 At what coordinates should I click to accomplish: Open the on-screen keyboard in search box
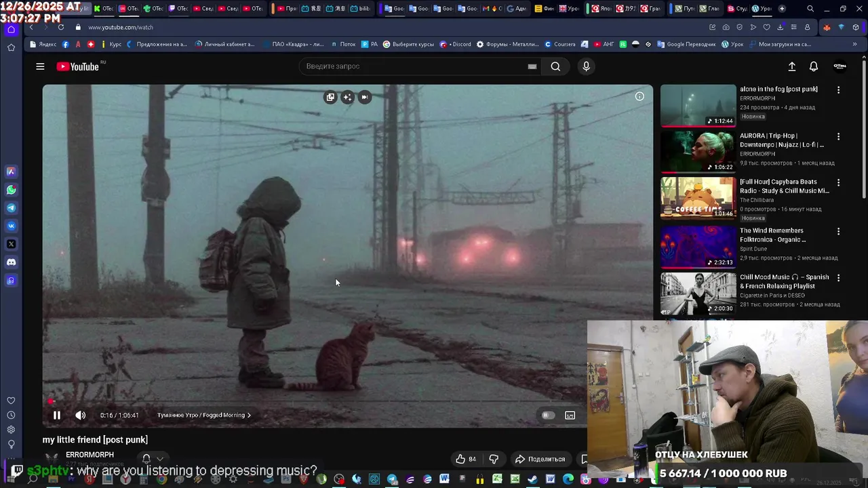(532, 66)
